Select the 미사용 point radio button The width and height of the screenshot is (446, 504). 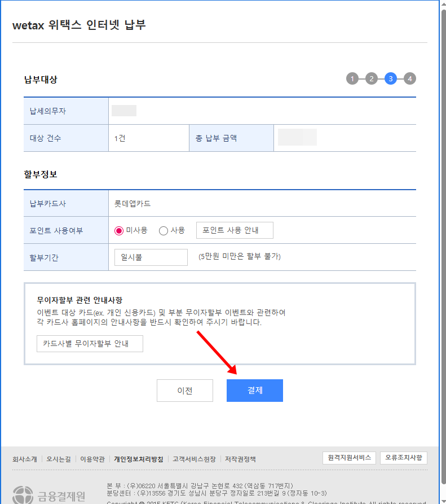[119, 230]
